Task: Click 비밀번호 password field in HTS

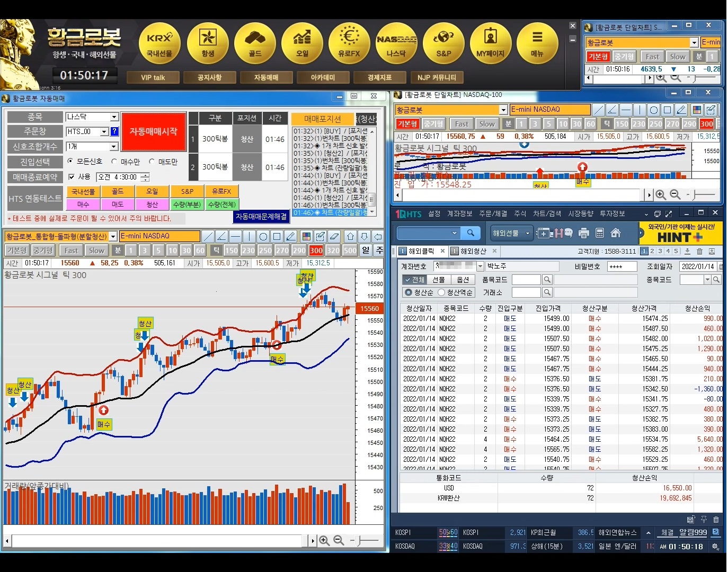Action: coord(622,266)
